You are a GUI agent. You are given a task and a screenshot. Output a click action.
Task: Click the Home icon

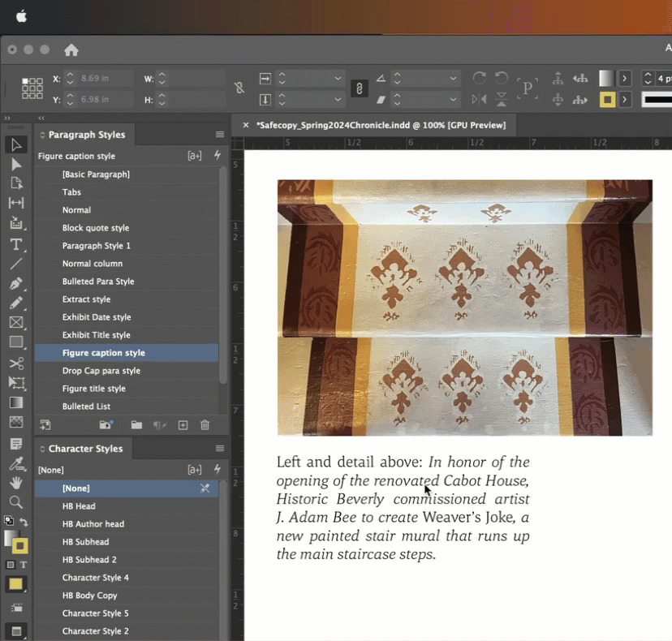(71, 50)
